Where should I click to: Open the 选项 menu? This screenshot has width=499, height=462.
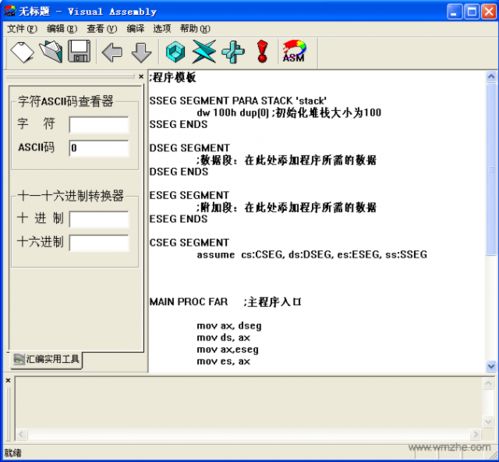[162, 29]
